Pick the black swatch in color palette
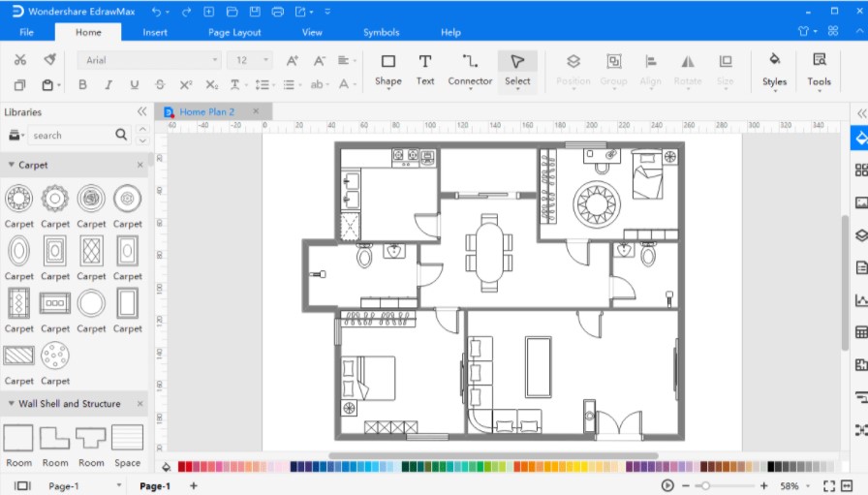Screen dimensions: 868x495 click(770, 467)
